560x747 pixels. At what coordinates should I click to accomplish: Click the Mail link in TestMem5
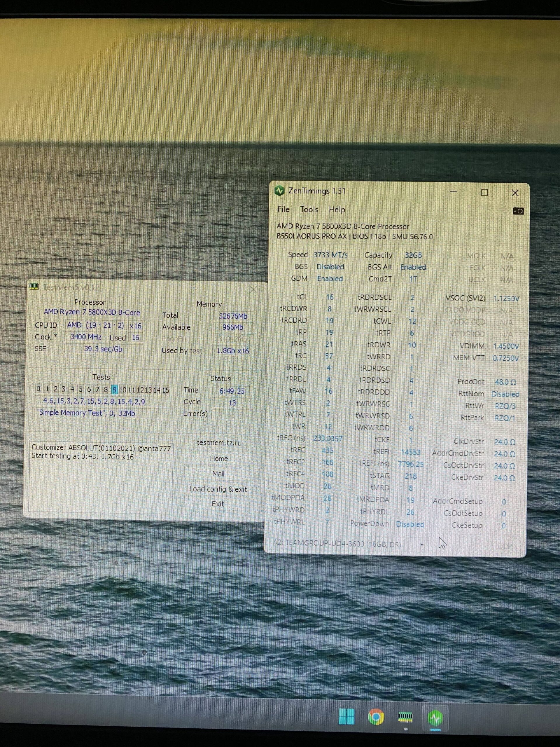[218, 474]
